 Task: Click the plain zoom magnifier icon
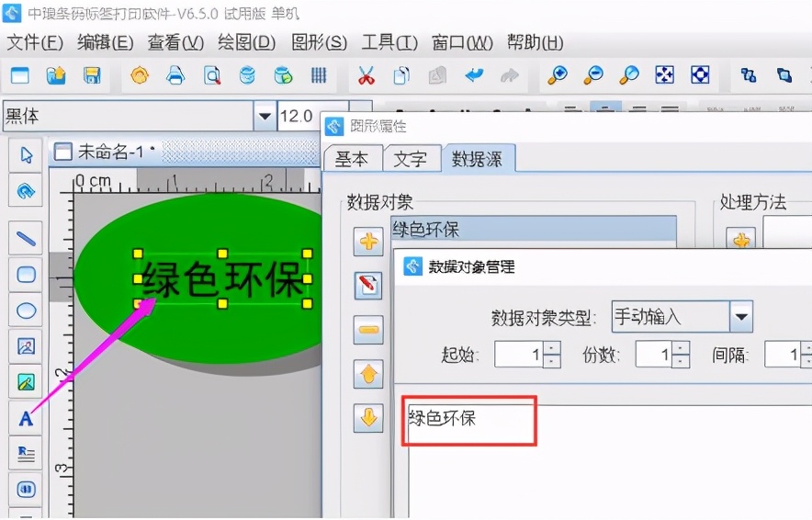click(x=628, y=75)
